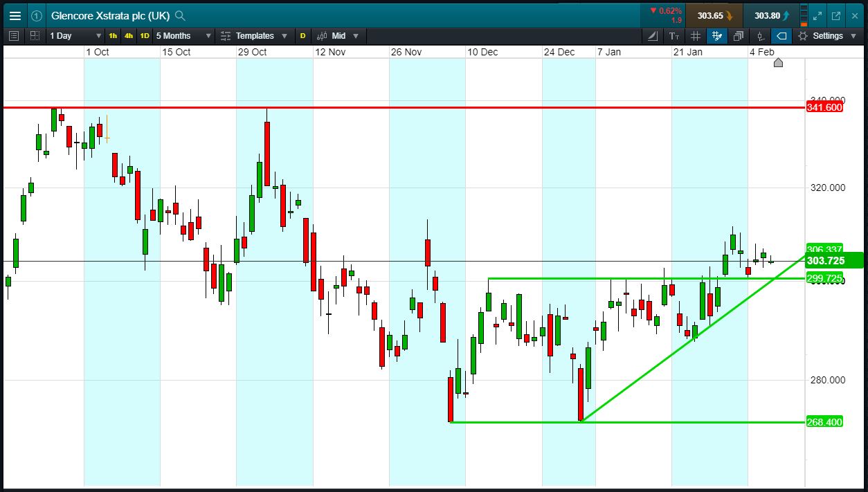
Task: Open the Templates dropdown
Action: pos(254,35)
